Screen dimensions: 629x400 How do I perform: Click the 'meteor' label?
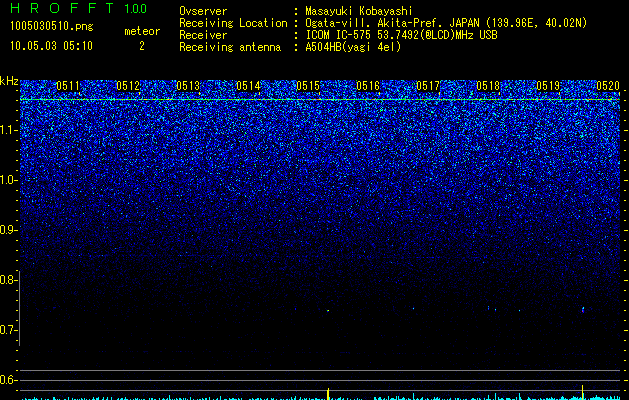(142, 31)
